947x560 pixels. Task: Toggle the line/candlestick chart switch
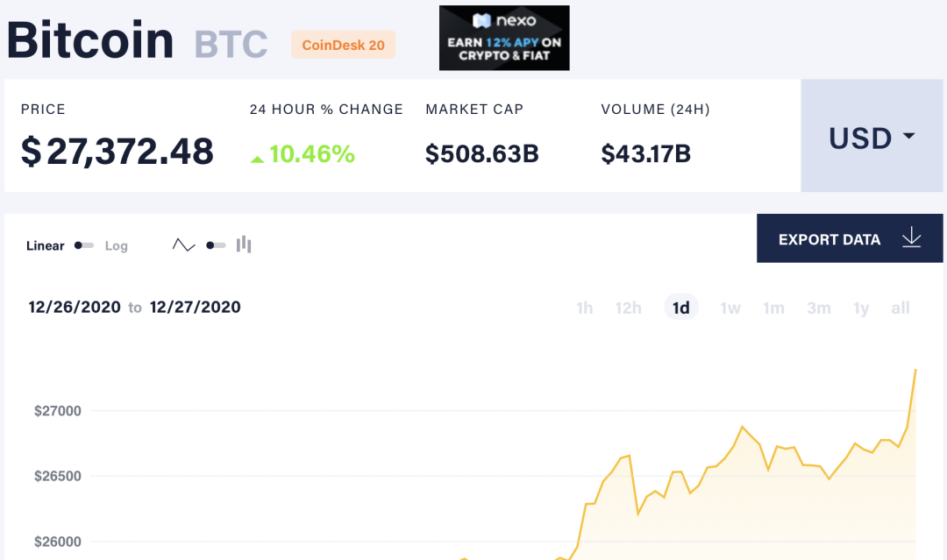coord(216,245)
